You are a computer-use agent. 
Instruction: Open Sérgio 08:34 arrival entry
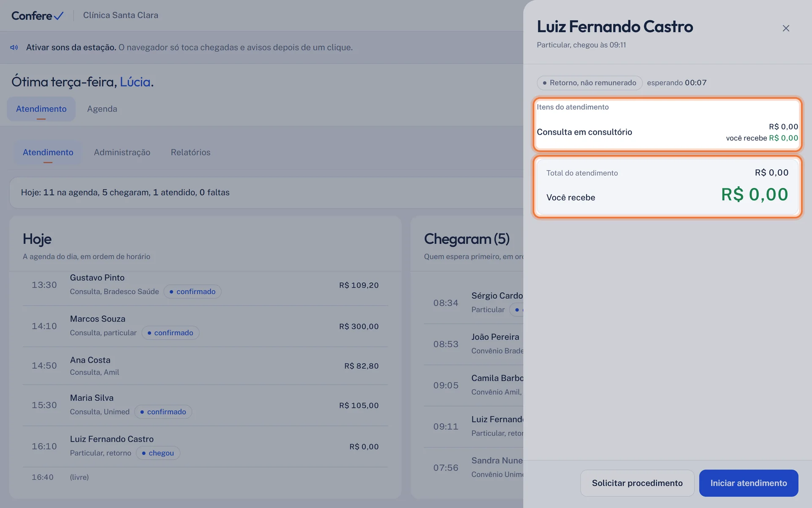tap(474, 303)
